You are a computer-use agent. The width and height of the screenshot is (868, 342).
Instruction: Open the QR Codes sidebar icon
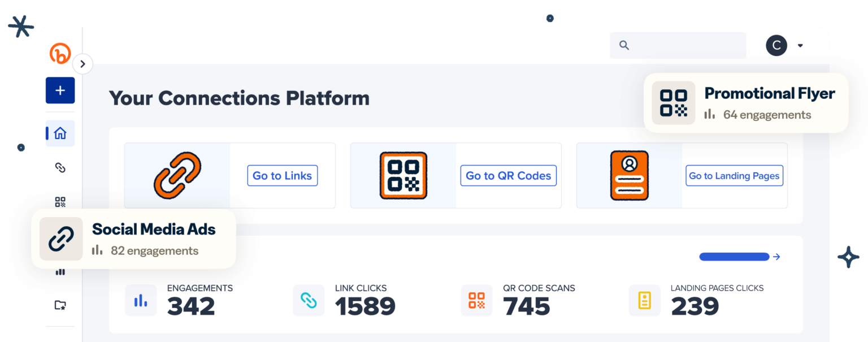(60, 202)
